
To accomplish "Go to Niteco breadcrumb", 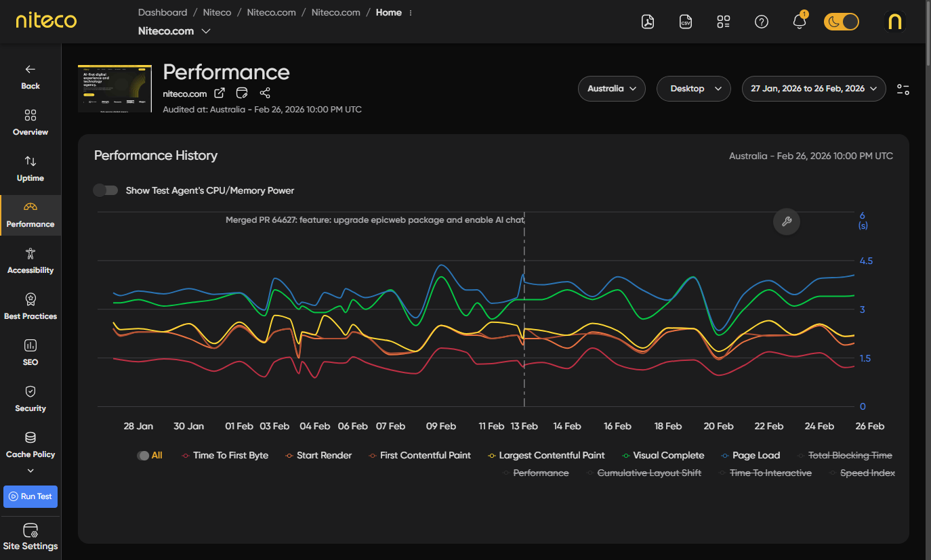I will 217,13.
